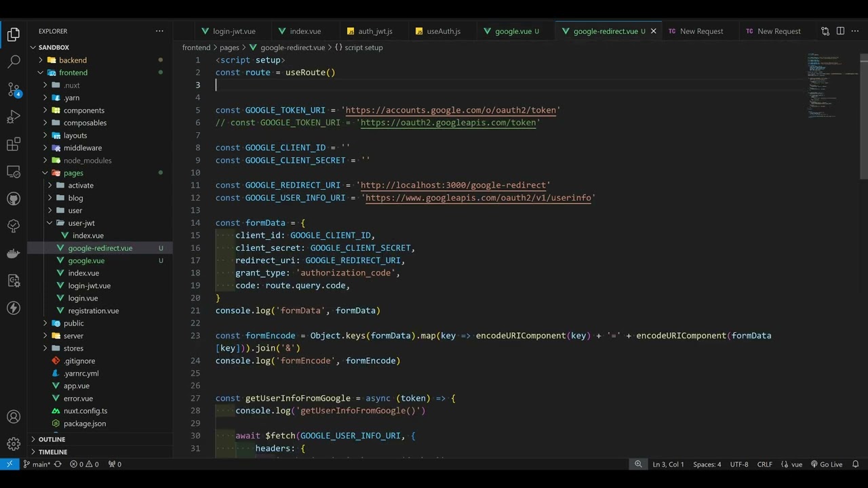This screenshot has height=488, width=868.
Task: Click the main branch indicator
Action: click(37, 464)
